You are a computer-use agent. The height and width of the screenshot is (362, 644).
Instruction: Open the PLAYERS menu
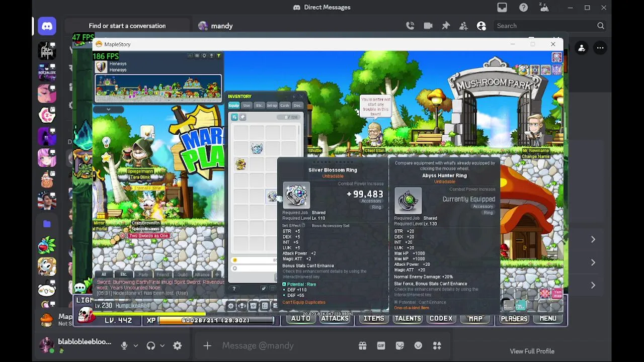(514, 319)
